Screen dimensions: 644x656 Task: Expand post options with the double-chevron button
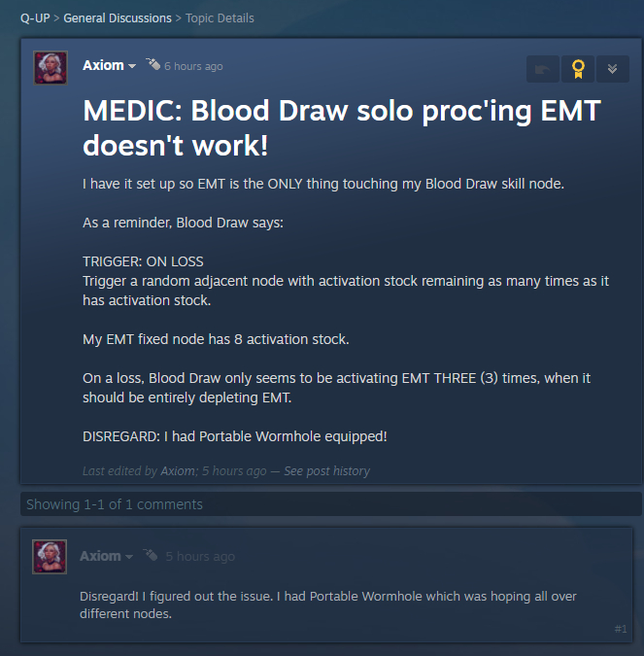click(612, 69)
